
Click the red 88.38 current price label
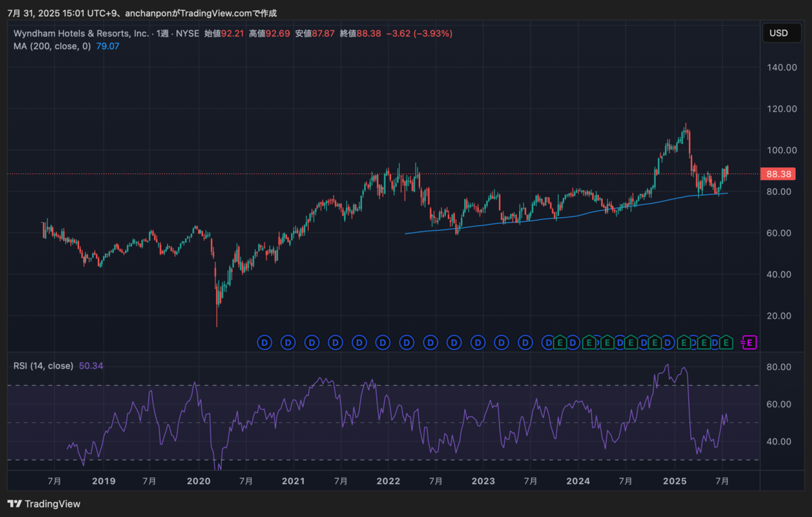(777, 174)
